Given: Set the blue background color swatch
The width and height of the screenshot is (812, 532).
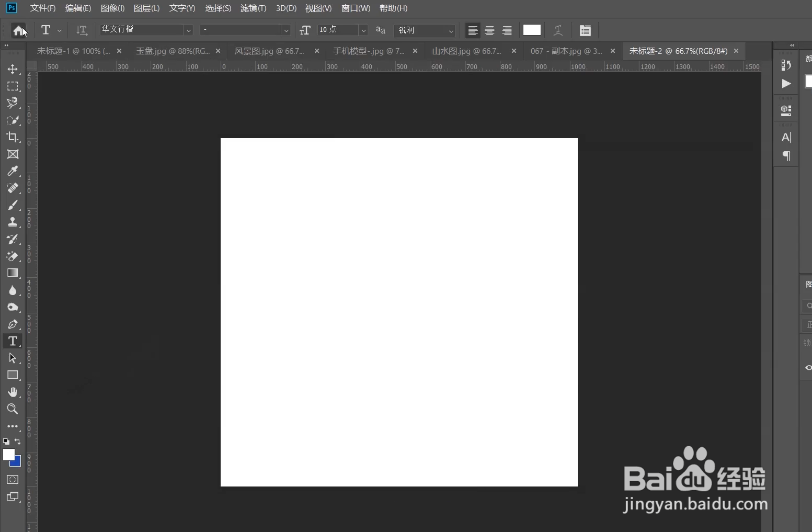Looking at the screenshot, I should coord(17,462).
